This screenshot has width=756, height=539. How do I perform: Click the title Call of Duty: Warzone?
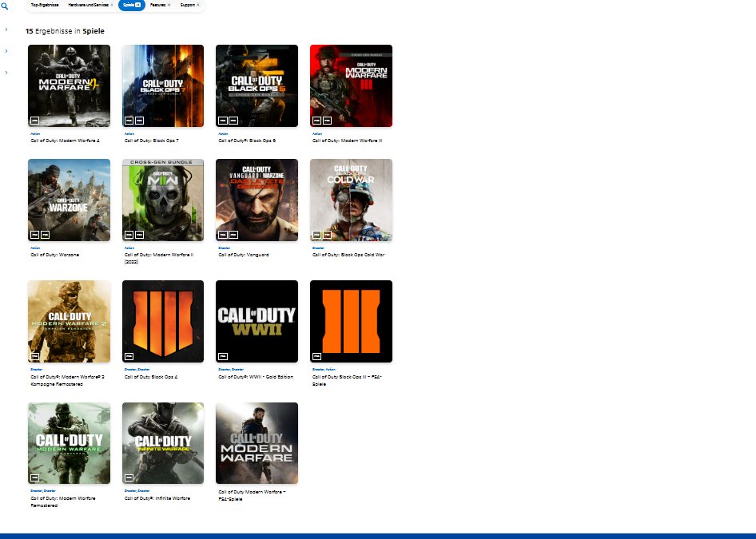(54, 255)
